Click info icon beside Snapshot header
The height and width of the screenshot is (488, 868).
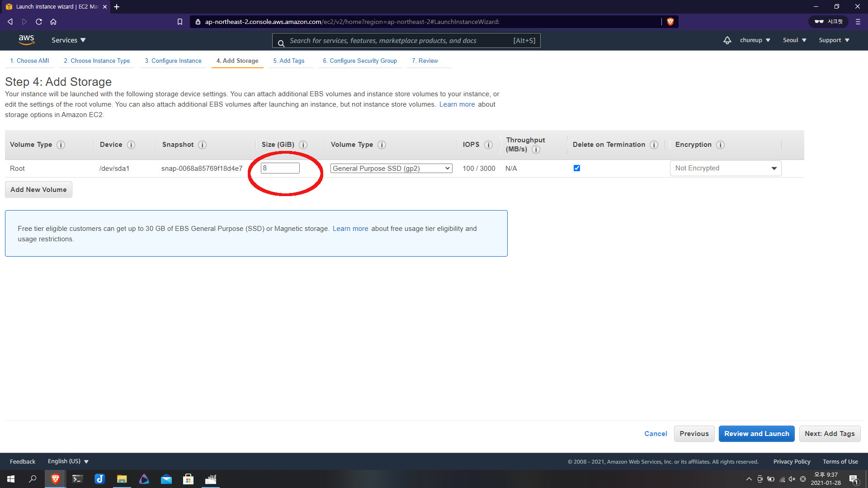(x=203, y=145)
